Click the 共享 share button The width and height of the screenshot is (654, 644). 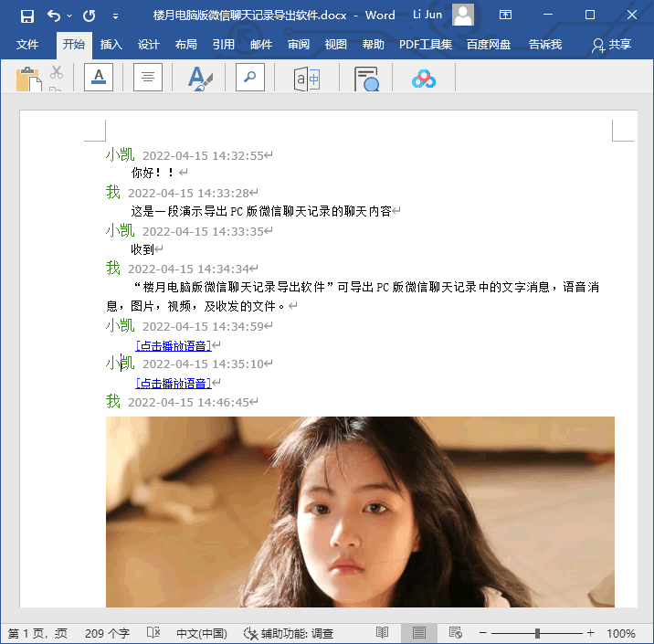(611, 44)
